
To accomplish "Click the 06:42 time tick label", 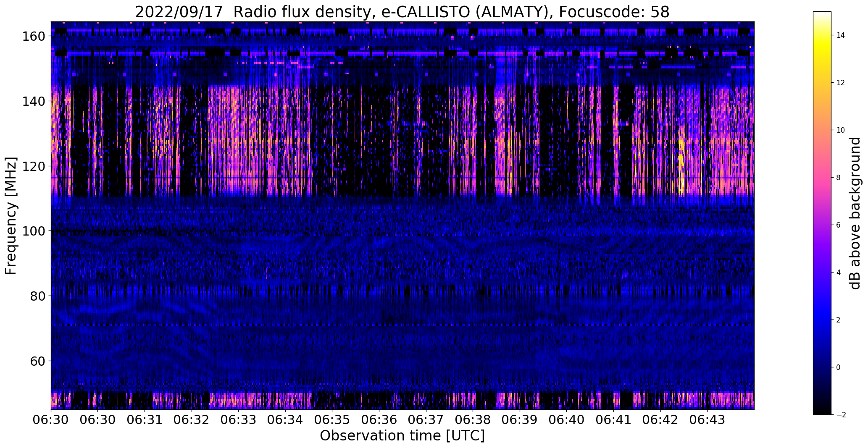I will pyautogui.click(x=660, y=420).
